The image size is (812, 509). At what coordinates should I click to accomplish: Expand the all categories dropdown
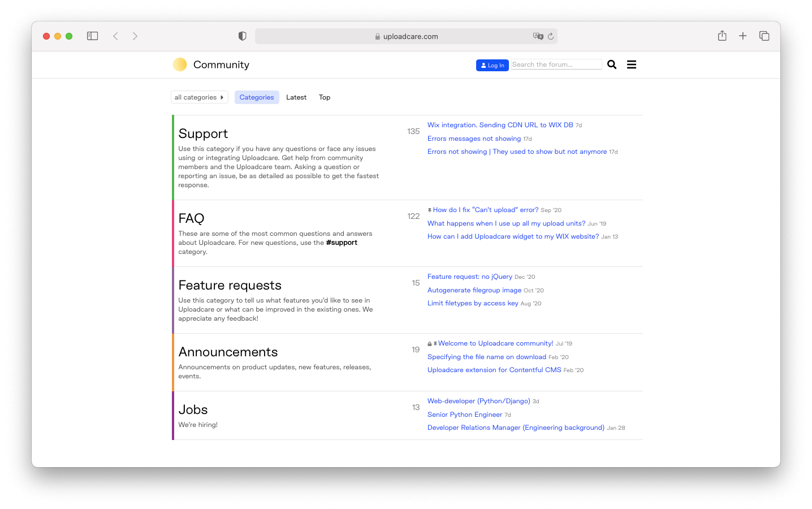coord(199,97)
